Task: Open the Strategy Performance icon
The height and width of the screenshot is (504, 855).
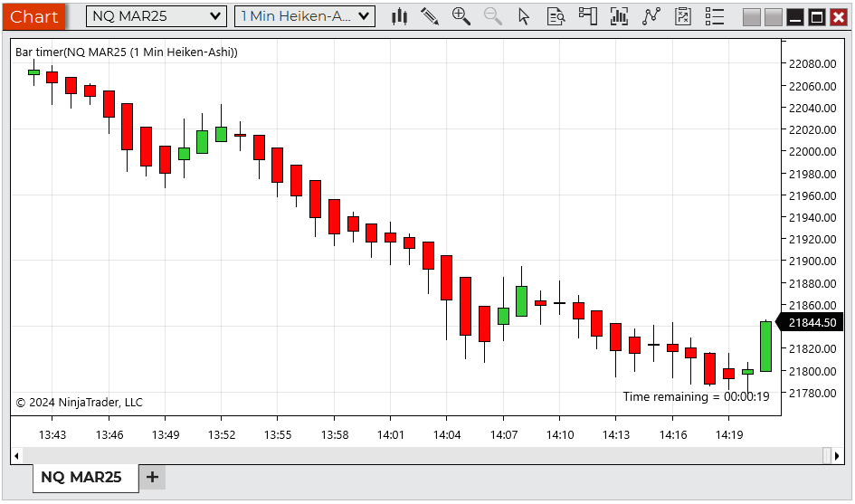Action: [683, 16]
